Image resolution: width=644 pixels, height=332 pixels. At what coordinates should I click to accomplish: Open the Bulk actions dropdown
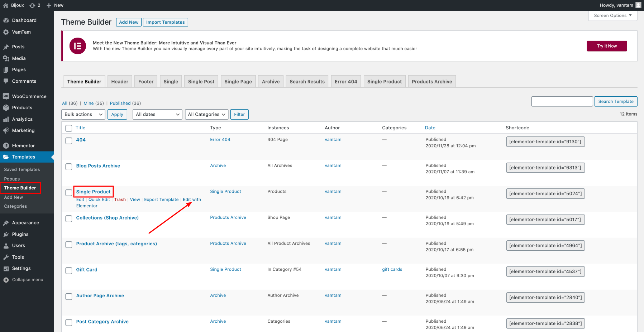point(83,114)
